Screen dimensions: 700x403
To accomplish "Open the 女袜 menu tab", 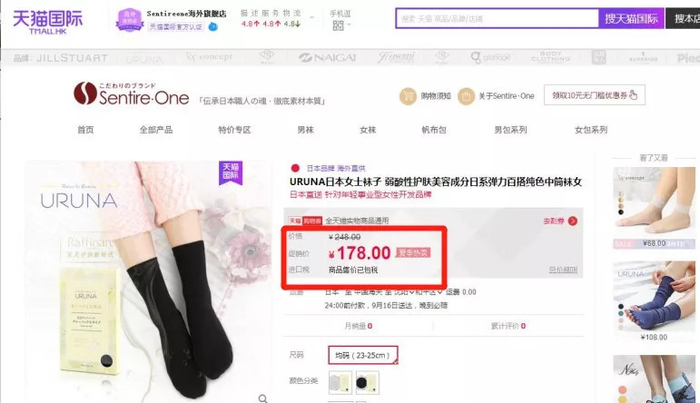I will pyautogui.click(x=368, y=130).
